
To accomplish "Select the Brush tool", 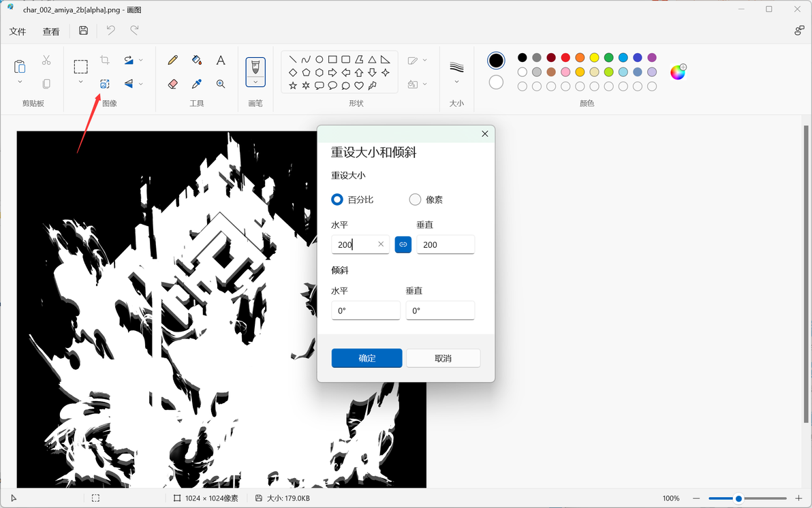I will 255,67.
